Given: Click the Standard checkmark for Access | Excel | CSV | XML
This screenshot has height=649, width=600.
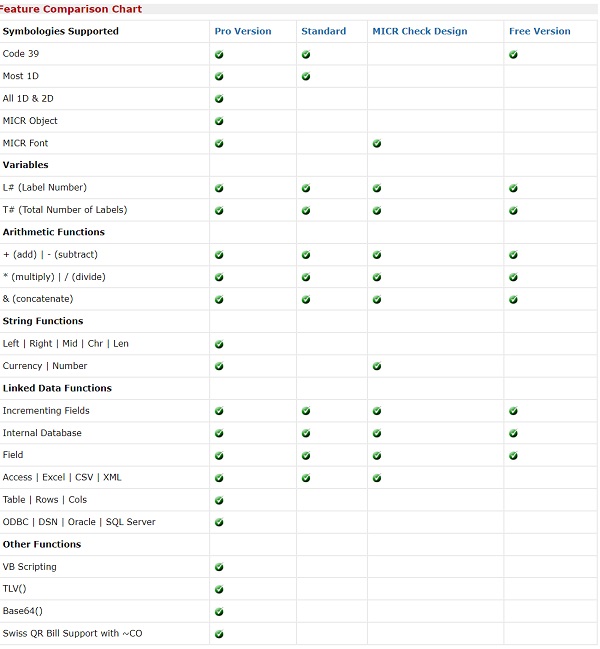Looking at the screenshot, I should point(305,478).
